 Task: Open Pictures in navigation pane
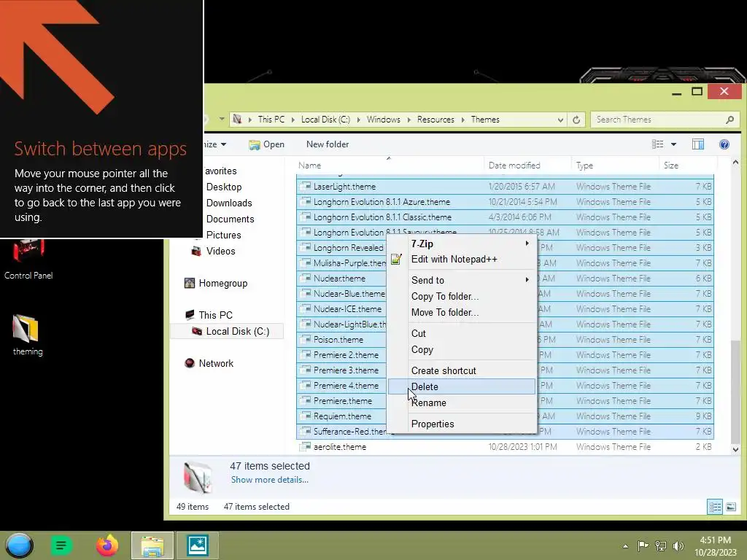(x=223, y=236)
